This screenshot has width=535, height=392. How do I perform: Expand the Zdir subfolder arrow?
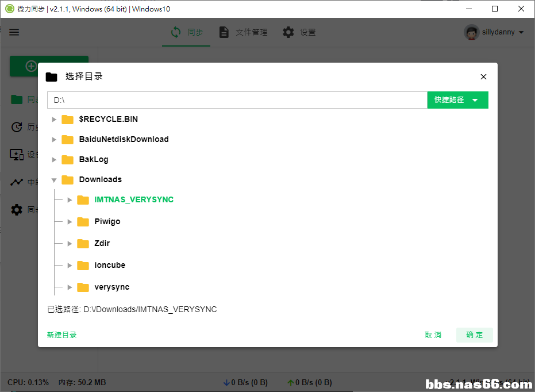[70, 244]
